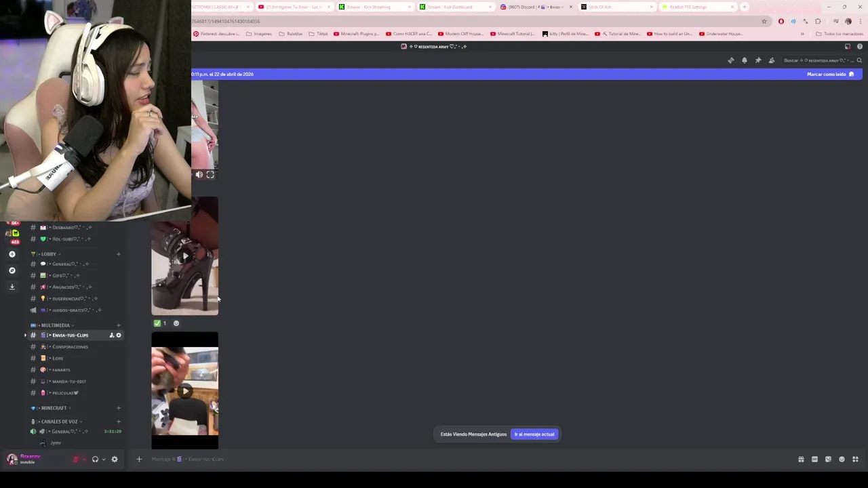This screenshot has height=488, width=868.
Task: Click Add a Server plus icon
Action: (12, 254)
